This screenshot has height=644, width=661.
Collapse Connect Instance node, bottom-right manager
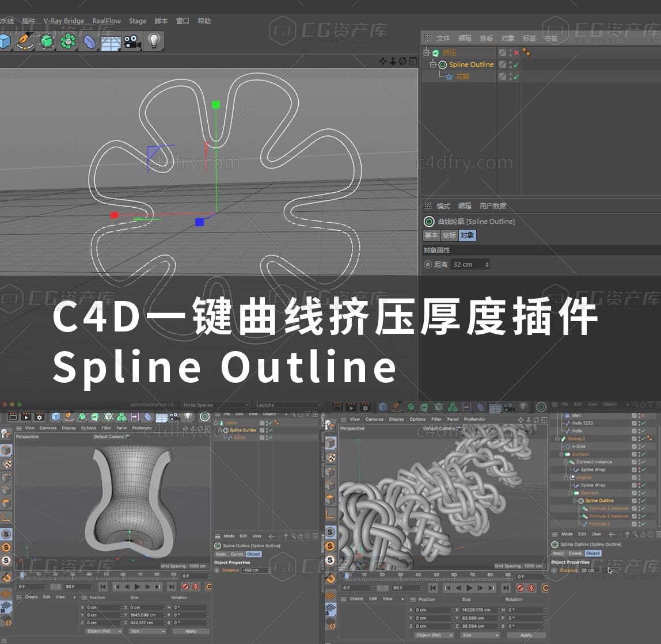coord(566,462)
